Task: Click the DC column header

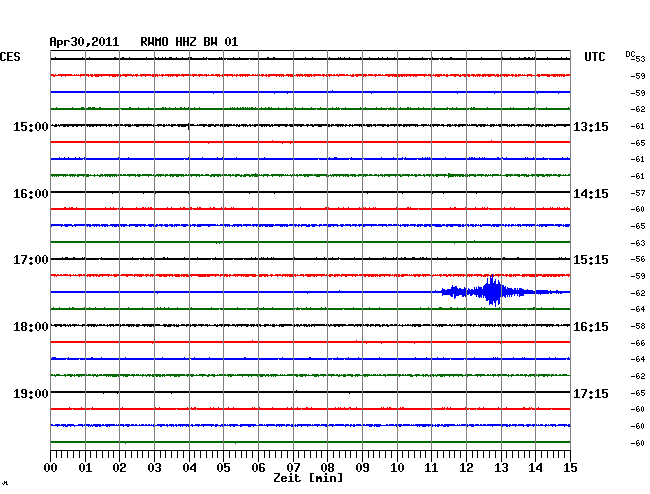Action: pos(630,54)
